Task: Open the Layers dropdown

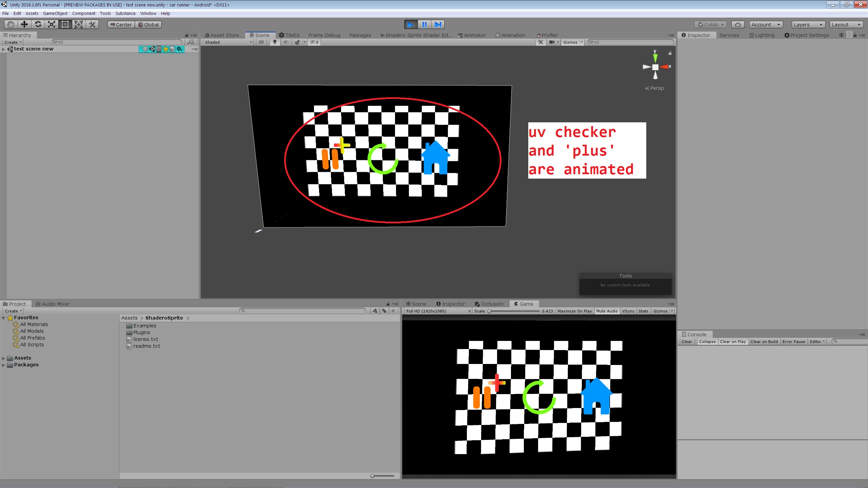Action: pos(807,24)
